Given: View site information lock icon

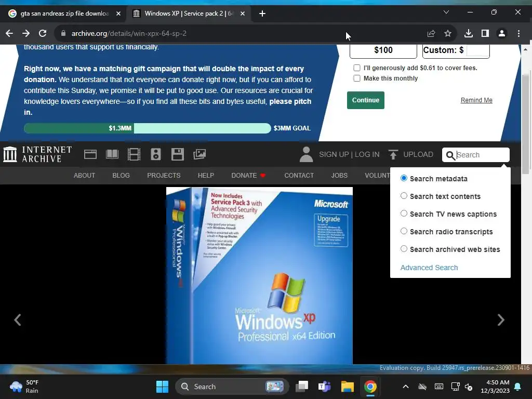Looking at the screenshot, I should point(63,33).
